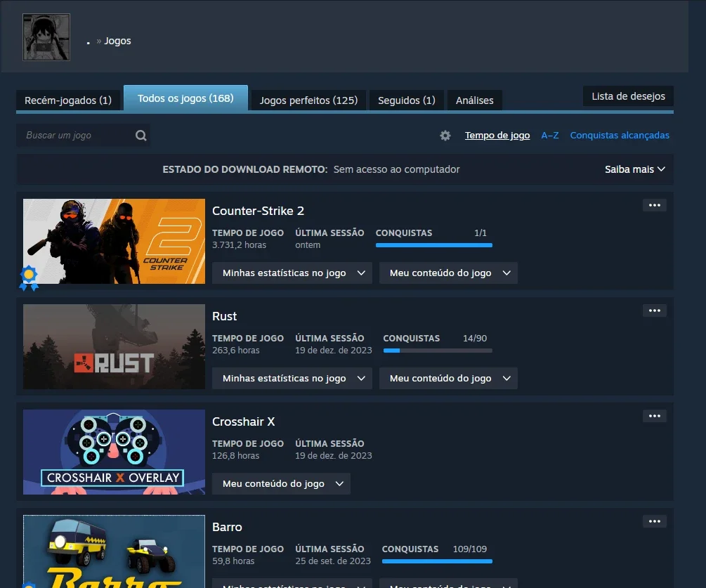
Task: Click Barro 109/109 achievements count
Action: (470, 549)
